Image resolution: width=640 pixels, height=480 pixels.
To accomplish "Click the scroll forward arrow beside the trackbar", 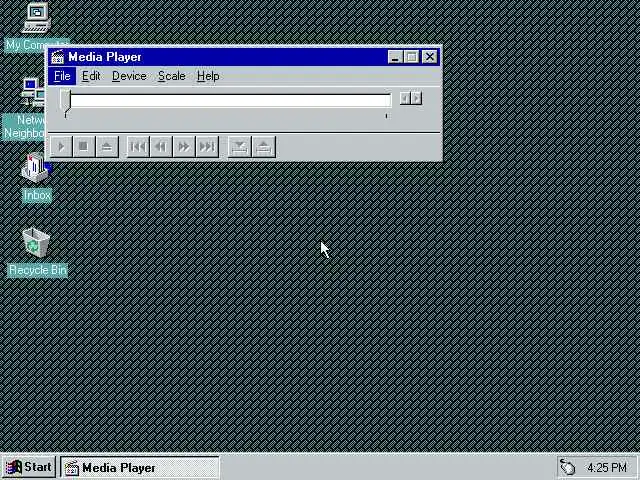I will [x=416, y=98].
